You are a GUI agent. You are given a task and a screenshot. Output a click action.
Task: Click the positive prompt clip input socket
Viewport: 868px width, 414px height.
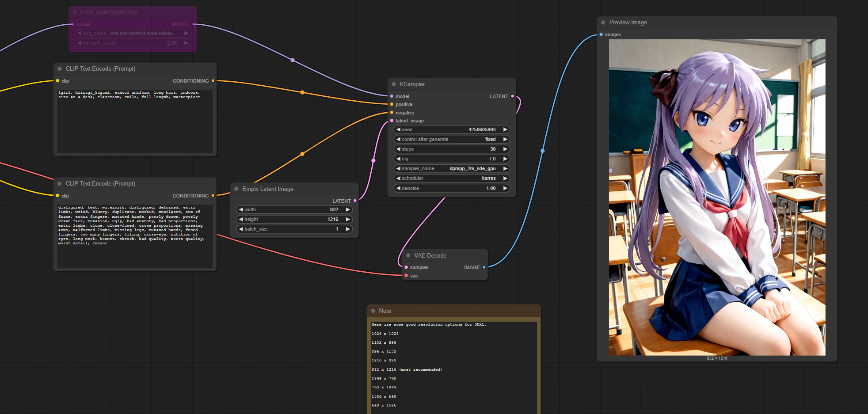point(57,81)
